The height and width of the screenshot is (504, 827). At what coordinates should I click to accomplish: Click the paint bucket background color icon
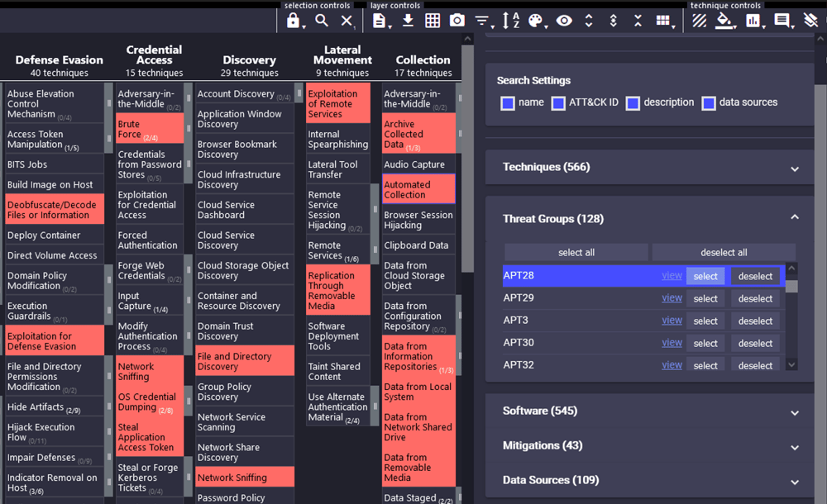[725, 21]
